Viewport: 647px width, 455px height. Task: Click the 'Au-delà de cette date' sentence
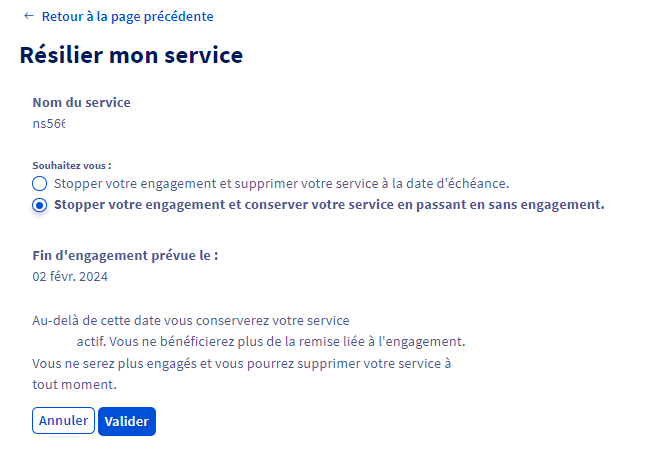tap(191, 320)
